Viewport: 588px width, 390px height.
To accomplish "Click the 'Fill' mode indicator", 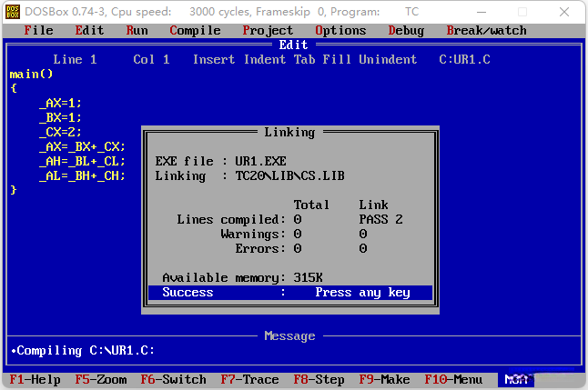I will tap(337, 60).
